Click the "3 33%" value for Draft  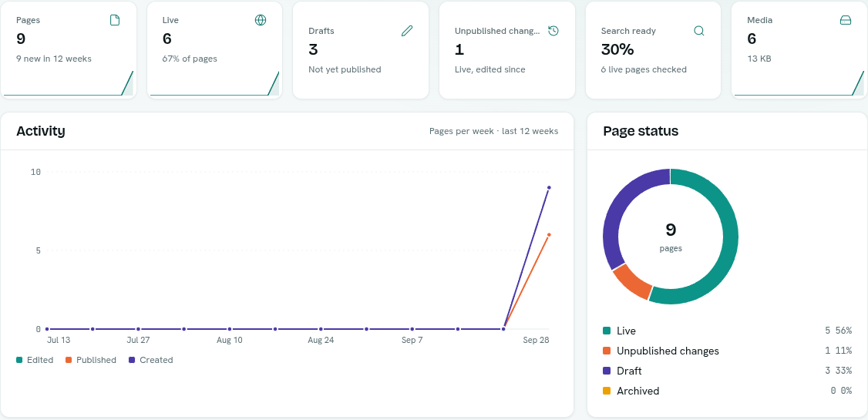[x=838, y=371]
